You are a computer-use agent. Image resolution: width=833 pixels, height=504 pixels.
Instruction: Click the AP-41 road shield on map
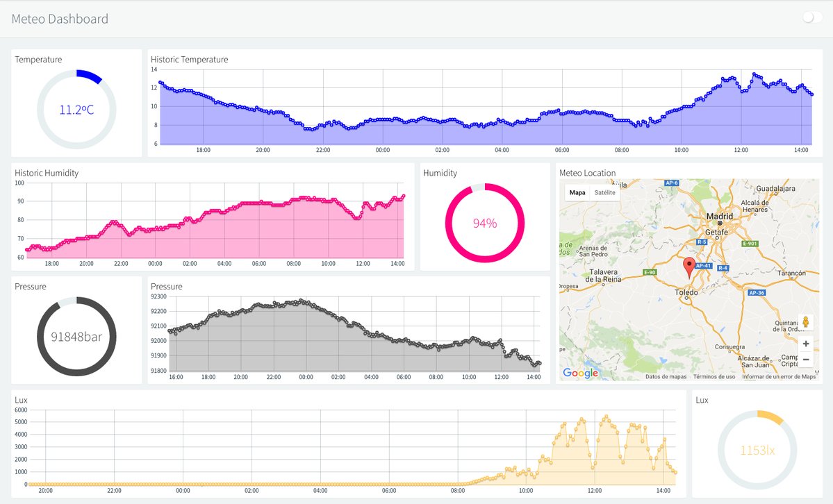pyautogui.click(x=704, y=266)
